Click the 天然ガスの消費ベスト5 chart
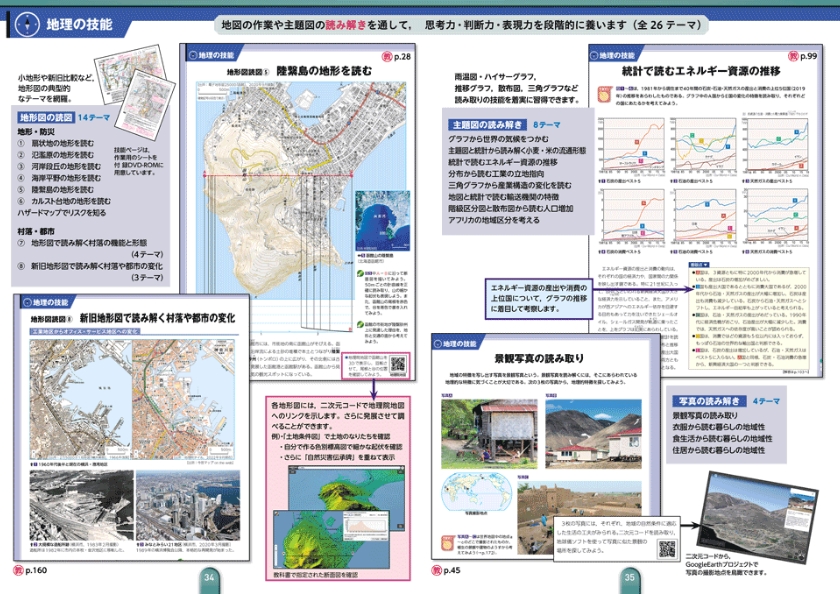This screenshot has height=594, width=840. coord(775,216)
